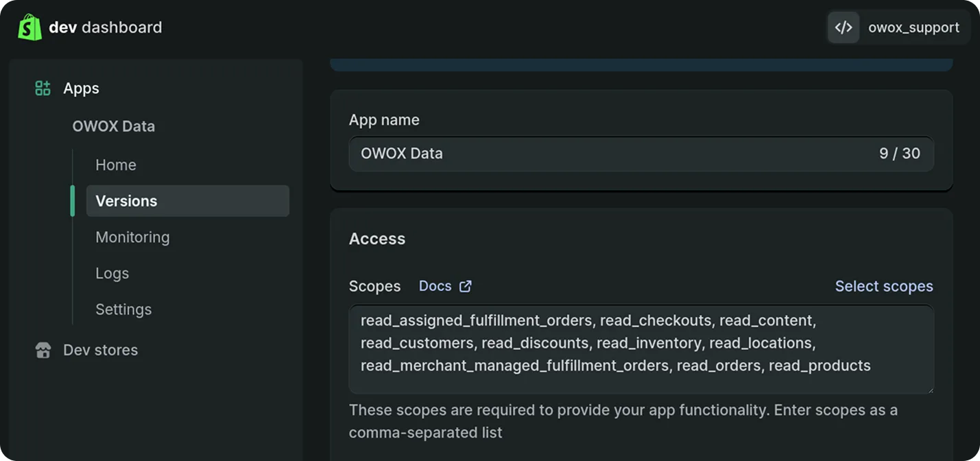Expand the Dev stores section
The width and height of the screenshot is (980, 461).
tap(99, 350)
